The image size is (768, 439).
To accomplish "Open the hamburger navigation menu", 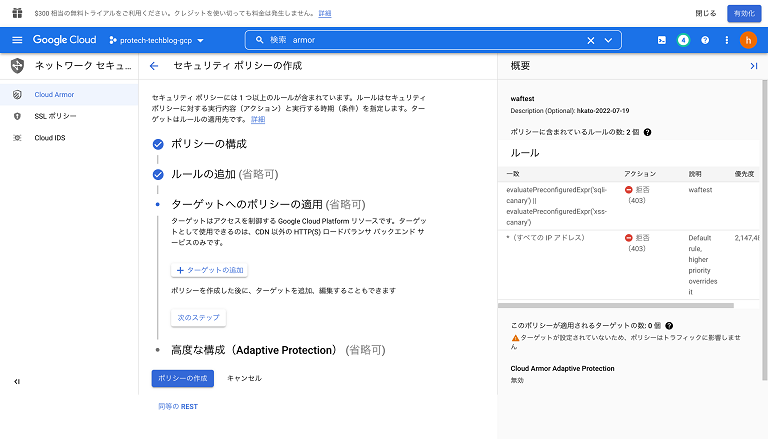I will [17, 40].
